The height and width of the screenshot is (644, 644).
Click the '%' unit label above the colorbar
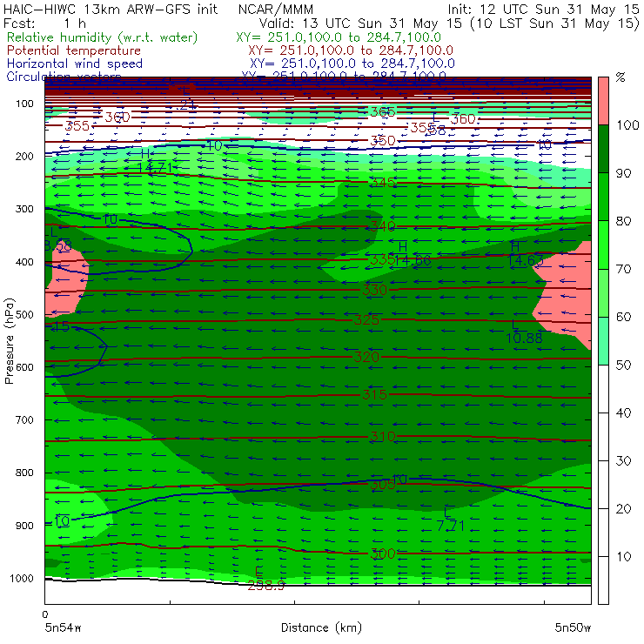[621, 77]
